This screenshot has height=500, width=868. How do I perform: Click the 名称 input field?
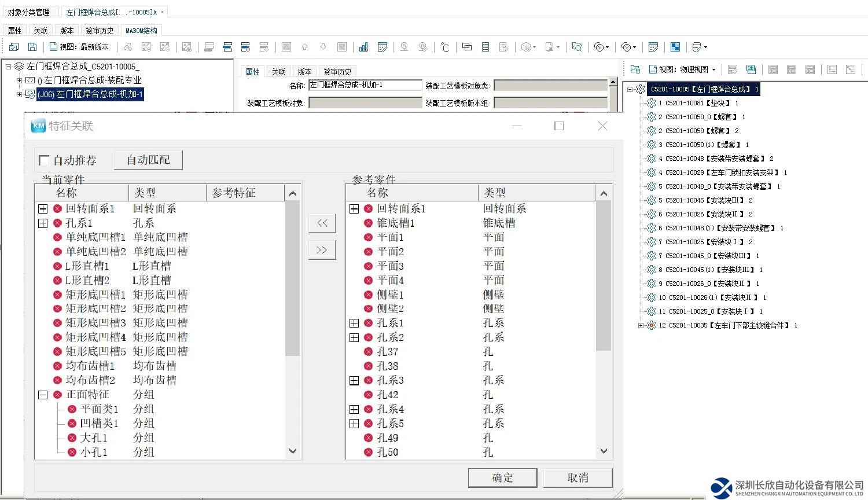click(365, 86)
